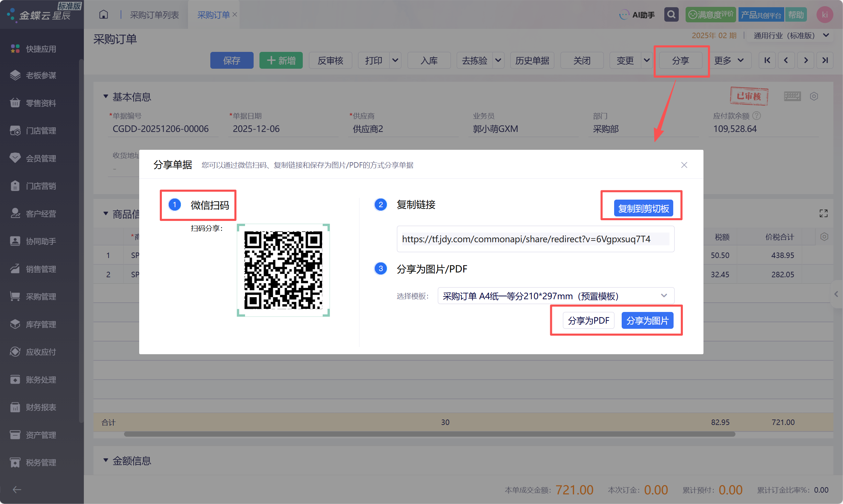Open the AI助手 assistant
Screen dimensions: 843x504
click(637, 15)
